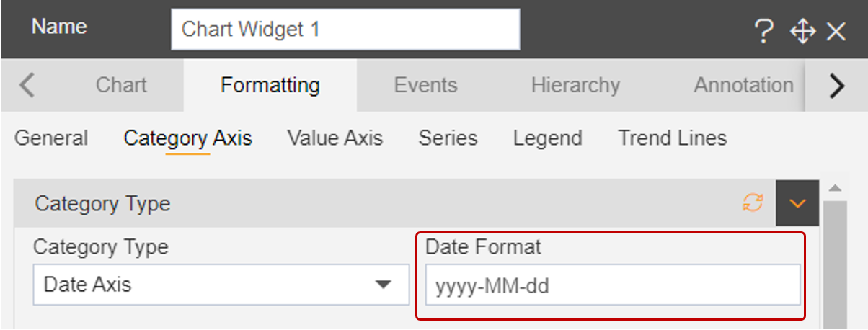868x330 pixels.
Task: Click the widget Name text field
Action: pyautogui.click(x=345, y=30)
